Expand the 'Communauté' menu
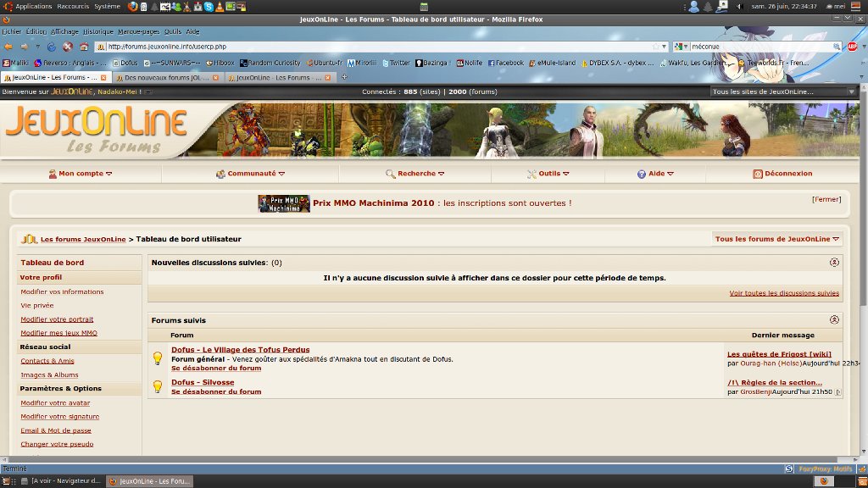Image resolution: width=868 pixels, height=488 pixels. [x=250, y=174]
